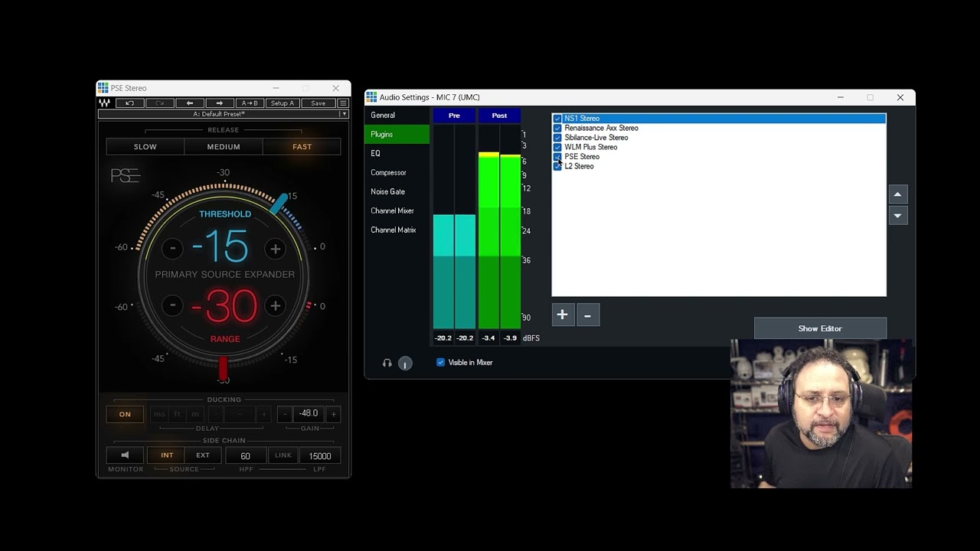Set release to FAST
This screenshot has height=551, width=980.
[x=302, y=147]
